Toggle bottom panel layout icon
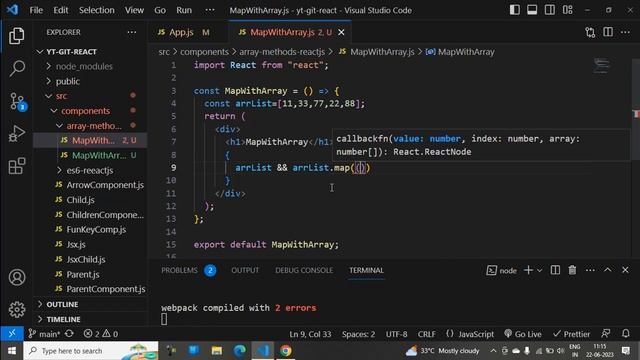The height and width of the screenshot is (360, 640). 532,10
